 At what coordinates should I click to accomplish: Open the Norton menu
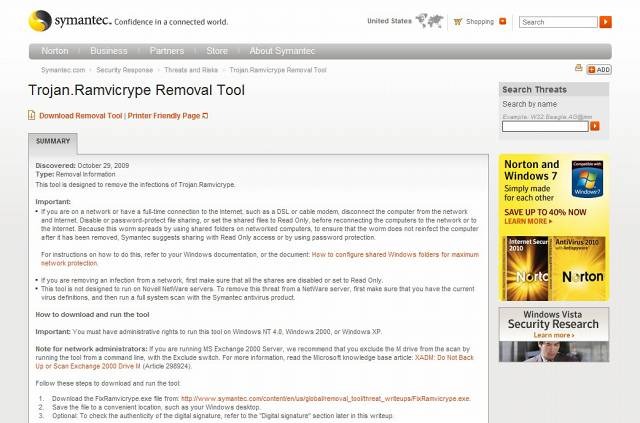pos(55,51)
